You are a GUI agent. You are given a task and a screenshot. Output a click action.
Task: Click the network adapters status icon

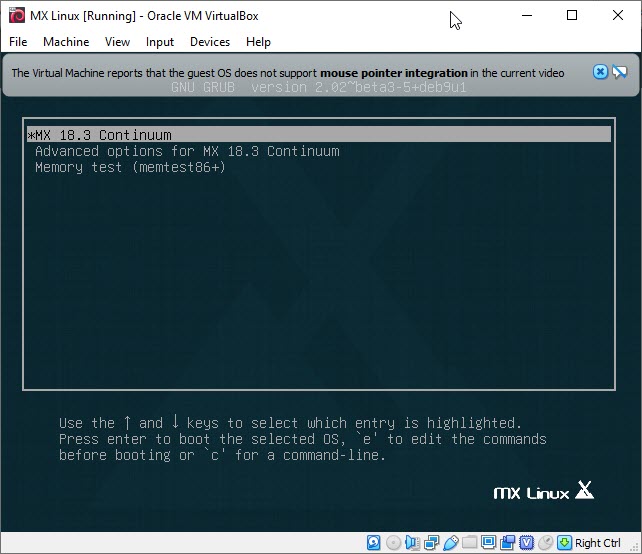tap(431, 543)
